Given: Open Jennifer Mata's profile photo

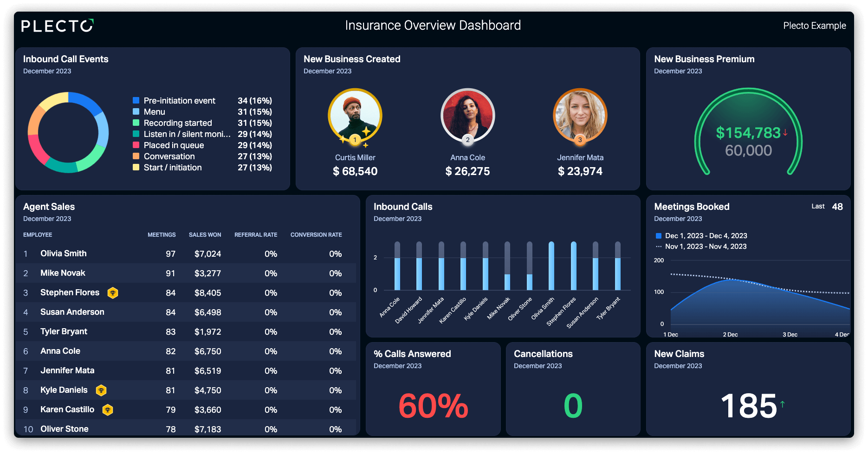Looking at the screenshot, I should [x=580, y=115].
